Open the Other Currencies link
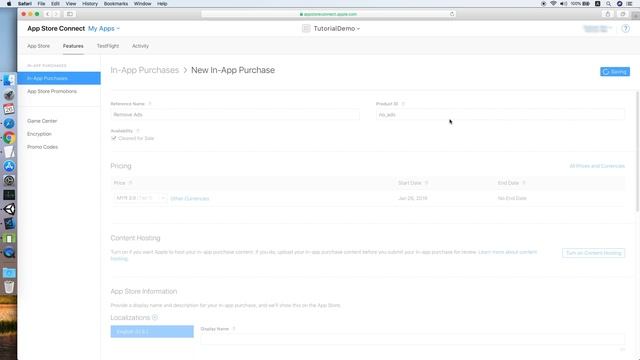 tap(190, 199)
